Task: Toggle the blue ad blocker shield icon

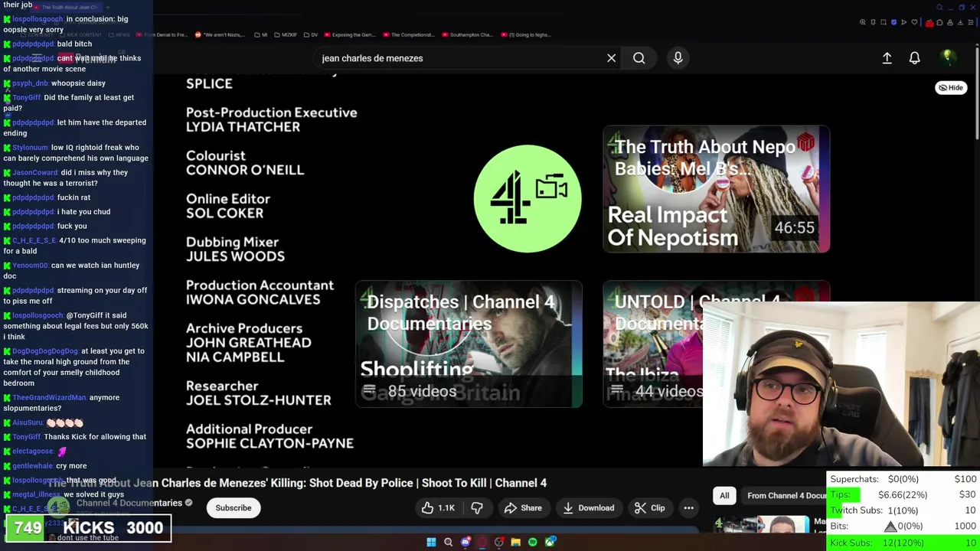Action: [893, 22]
